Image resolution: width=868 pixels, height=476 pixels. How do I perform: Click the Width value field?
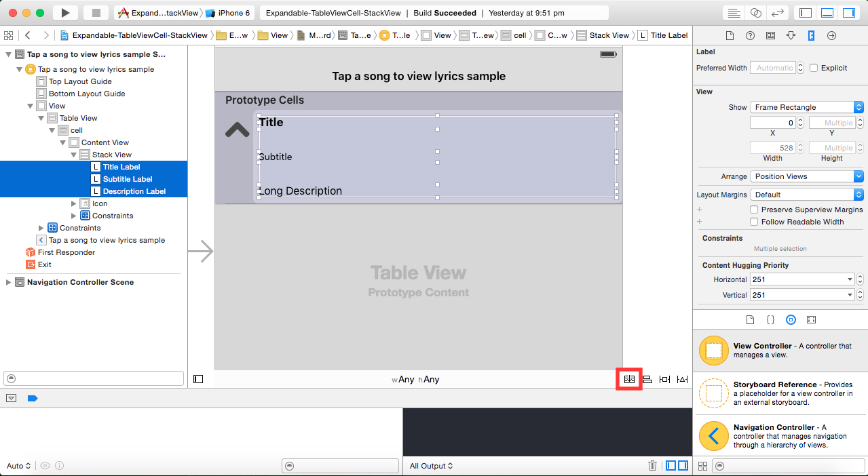point(773,148)
